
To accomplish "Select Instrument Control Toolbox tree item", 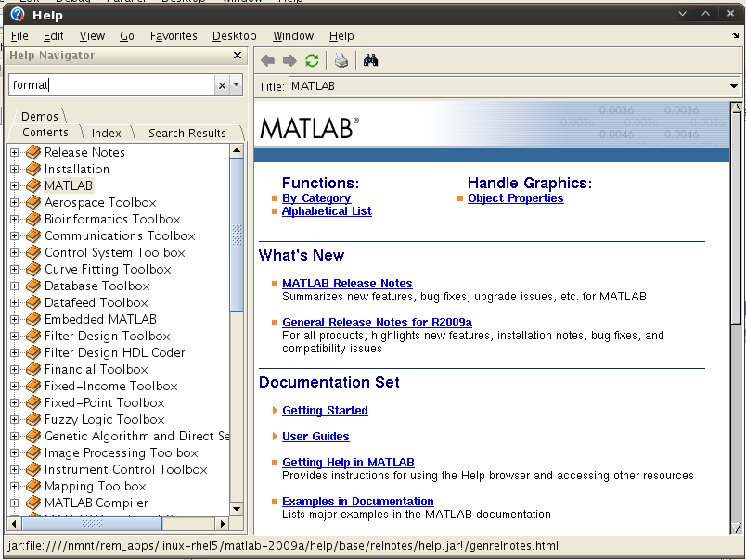I will tap(125, 470).
